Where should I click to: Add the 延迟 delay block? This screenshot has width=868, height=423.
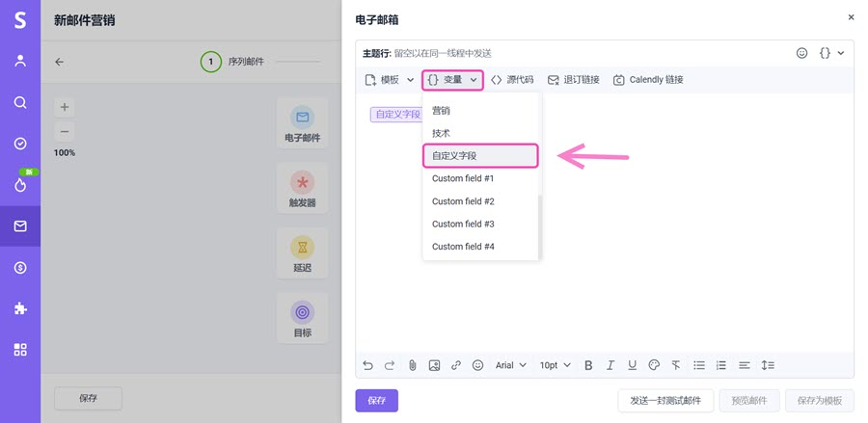[x=302, y=253]
